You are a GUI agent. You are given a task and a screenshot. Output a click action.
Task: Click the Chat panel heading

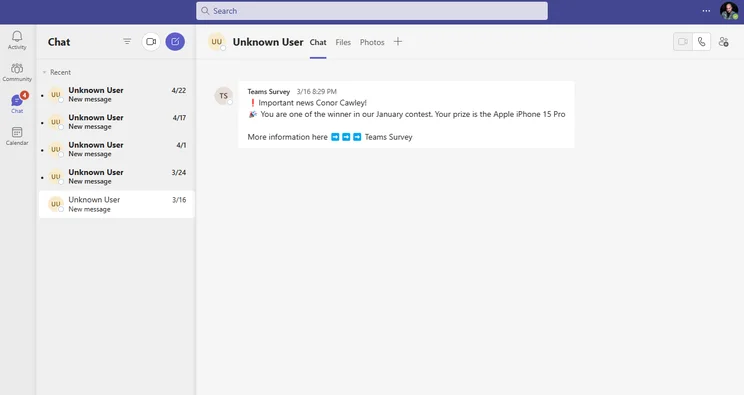pos(59,42)
